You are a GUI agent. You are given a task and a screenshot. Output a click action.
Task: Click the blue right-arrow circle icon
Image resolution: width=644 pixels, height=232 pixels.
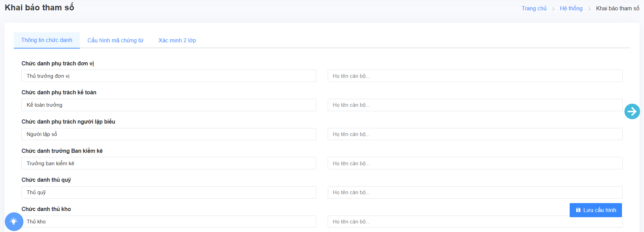[632, 111]
